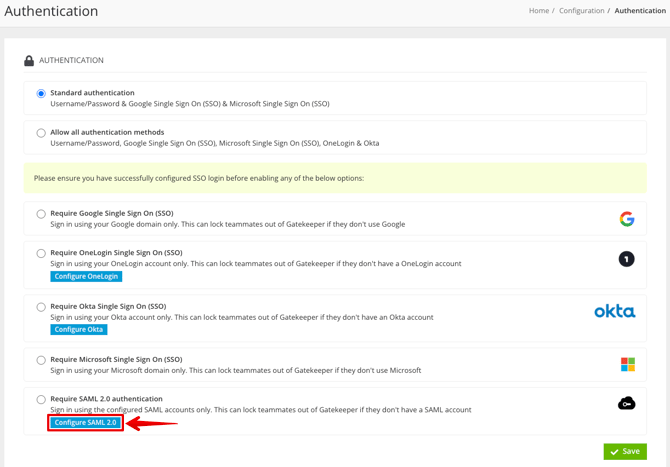The image size is (670, 467).
Task: Click 'Sign in using the configured SAML accounts' text
Action: (261, 410)
